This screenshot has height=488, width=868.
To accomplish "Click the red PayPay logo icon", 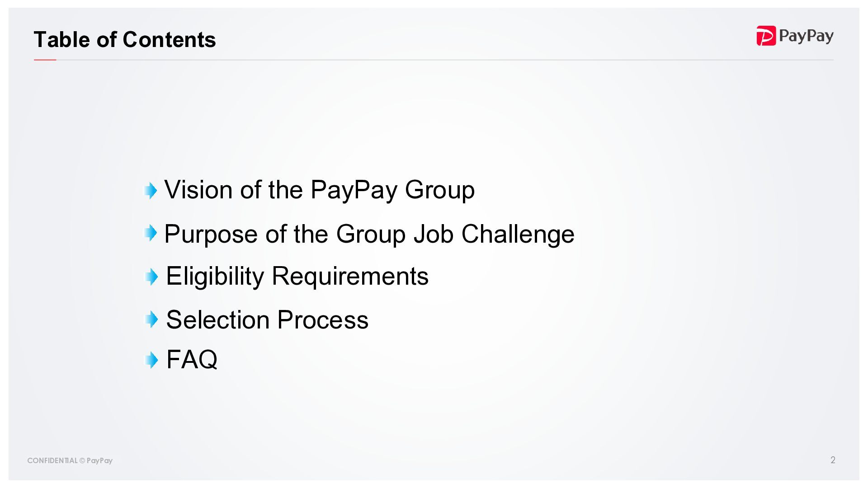I will (766, 36).
